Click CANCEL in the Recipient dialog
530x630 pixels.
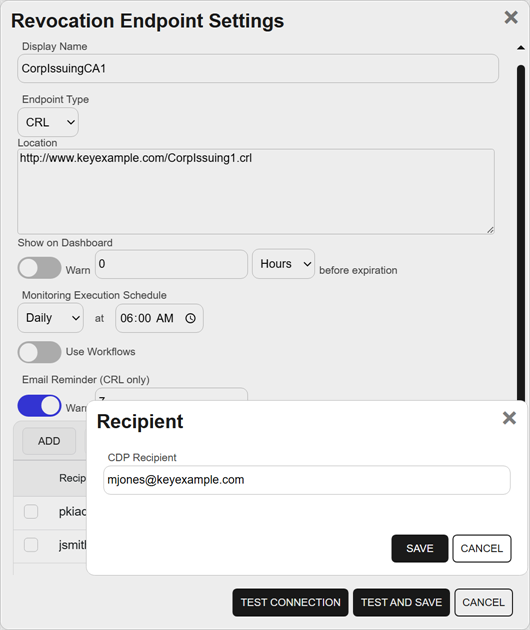pos(482,548)
